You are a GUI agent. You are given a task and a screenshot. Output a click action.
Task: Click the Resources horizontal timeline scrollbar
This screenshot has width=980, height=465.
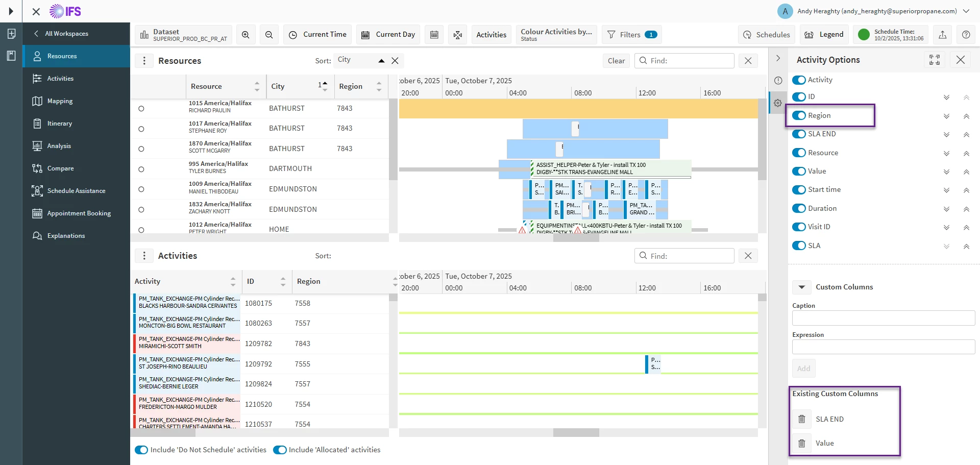click(576, 238)
